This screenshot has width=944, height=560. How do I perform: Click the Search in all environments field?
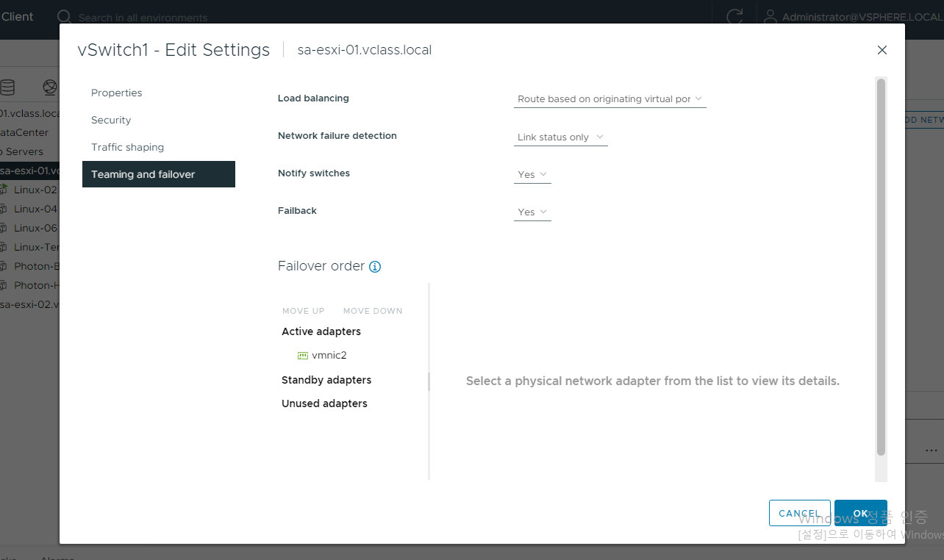tap(143, 18)
